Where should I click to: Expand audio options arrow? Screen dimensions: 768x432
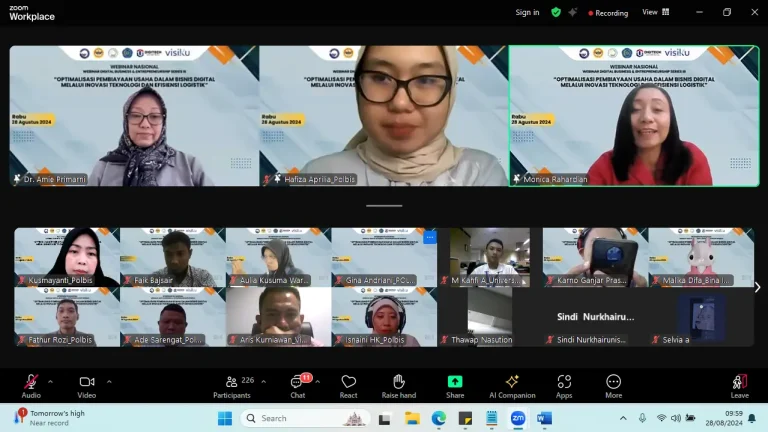tap(50, 382)
